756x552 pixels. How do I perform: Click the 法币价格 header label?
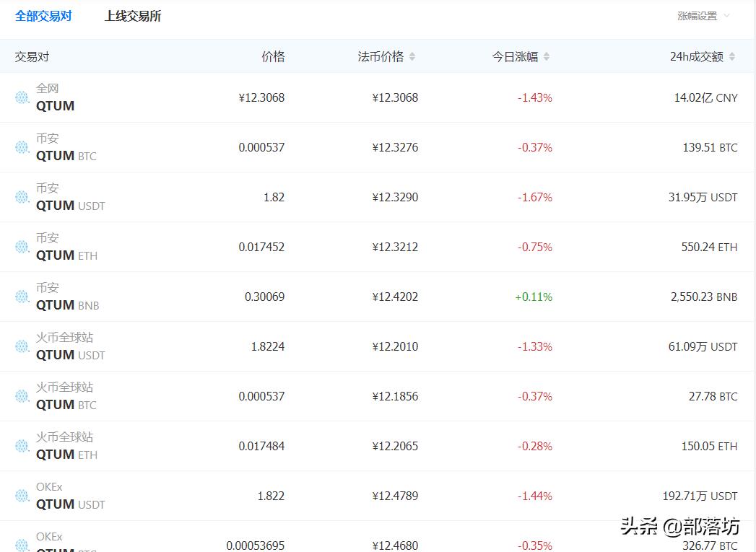pyautogui.click(x=381, y=57)
